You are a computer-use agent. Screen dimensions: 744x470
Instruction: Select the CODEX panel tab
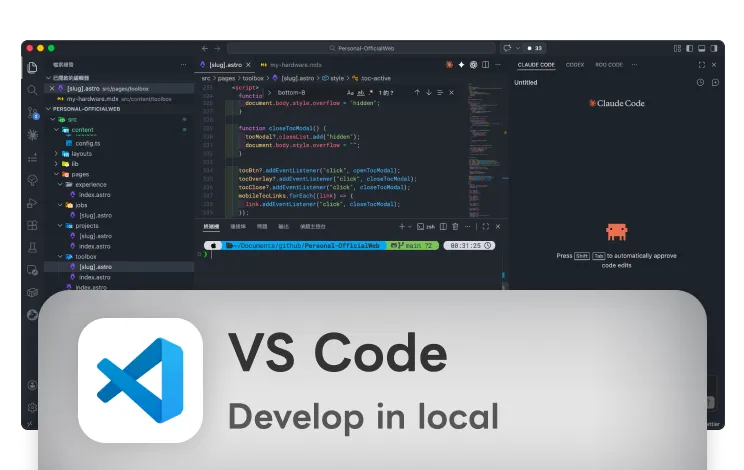point(575,65)
